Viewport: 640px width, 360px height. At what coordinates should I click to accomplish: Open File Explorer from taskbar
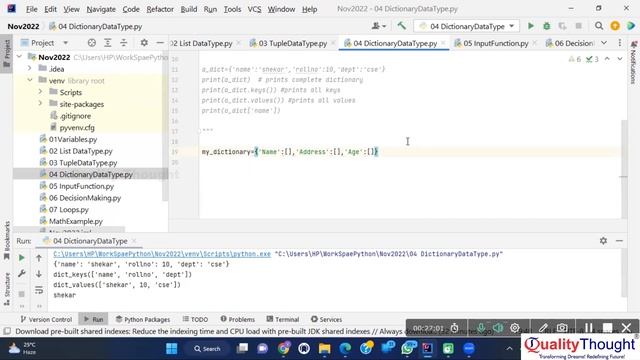click(324, 349)
